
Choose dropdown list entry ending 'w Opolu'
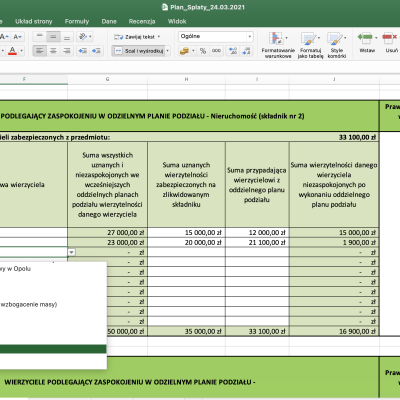click(x=15, y=269)
